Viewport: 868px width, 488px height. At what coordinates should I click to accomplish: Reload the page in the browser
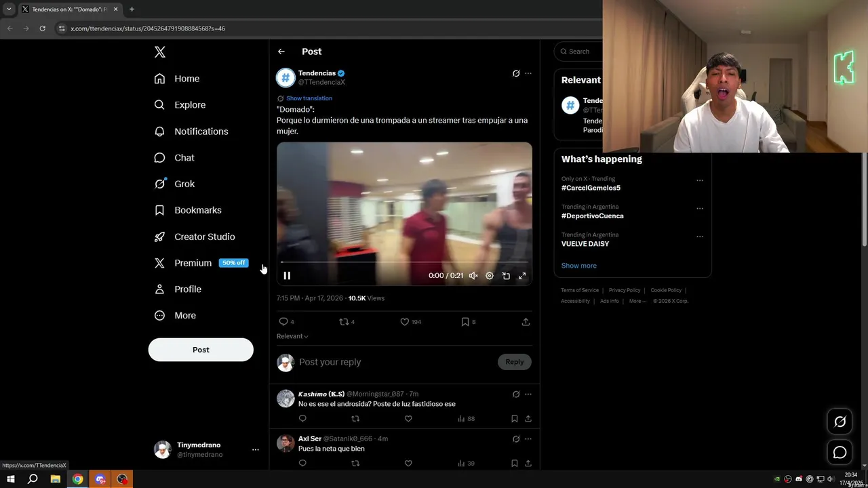pyautogui.click(x=42, y=28)
